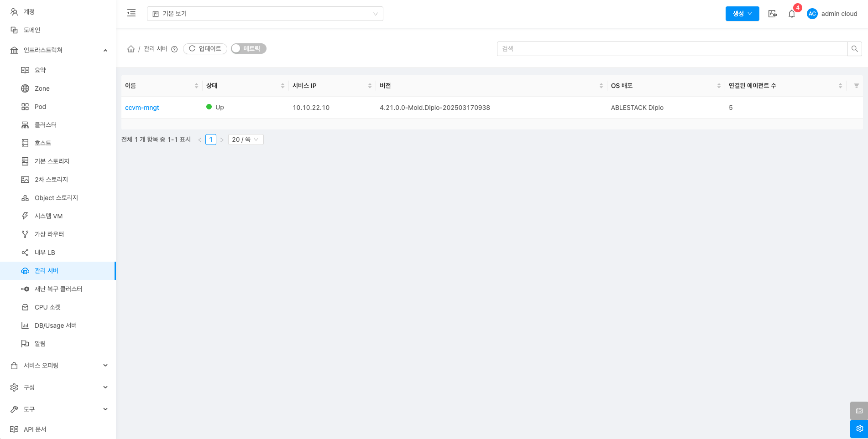The height and width of the screenshot is (439, 868).
Task: Toggle the 메트릭 switch
Action: (x=248, y=49)
